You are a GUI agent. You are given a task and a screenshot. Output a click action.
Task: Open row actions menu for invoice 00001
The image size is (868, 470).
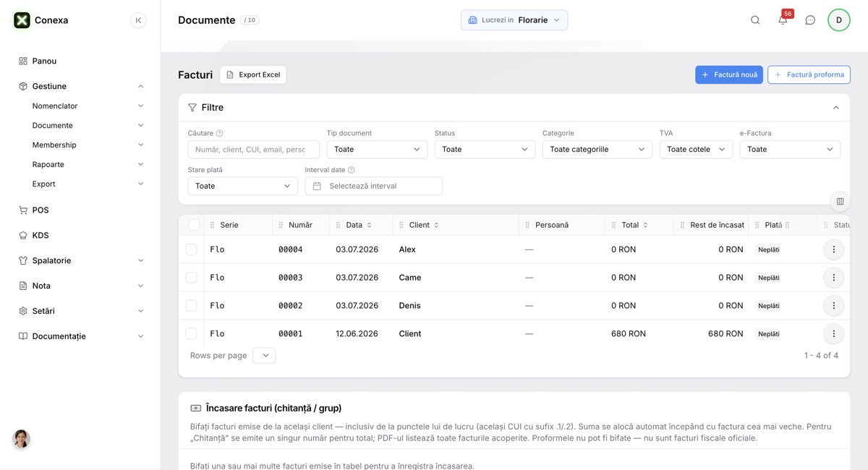(x=834, y=334)
